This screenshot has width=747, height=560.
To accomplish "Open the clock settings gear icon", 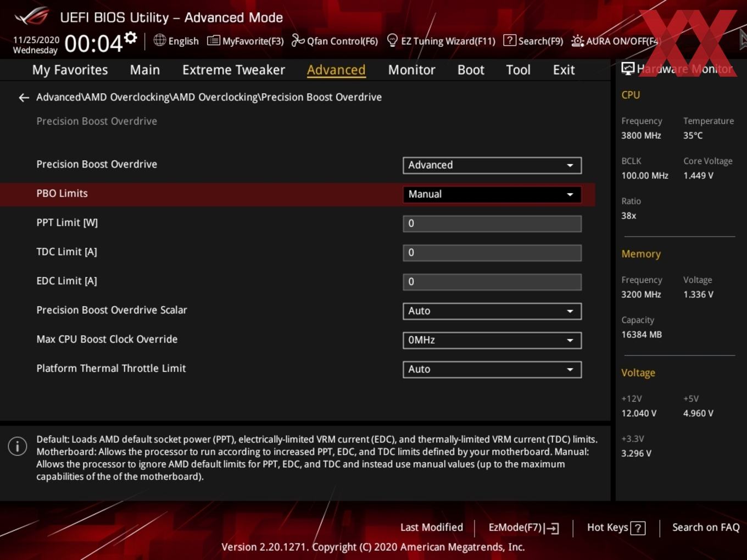I will [131, 37].
